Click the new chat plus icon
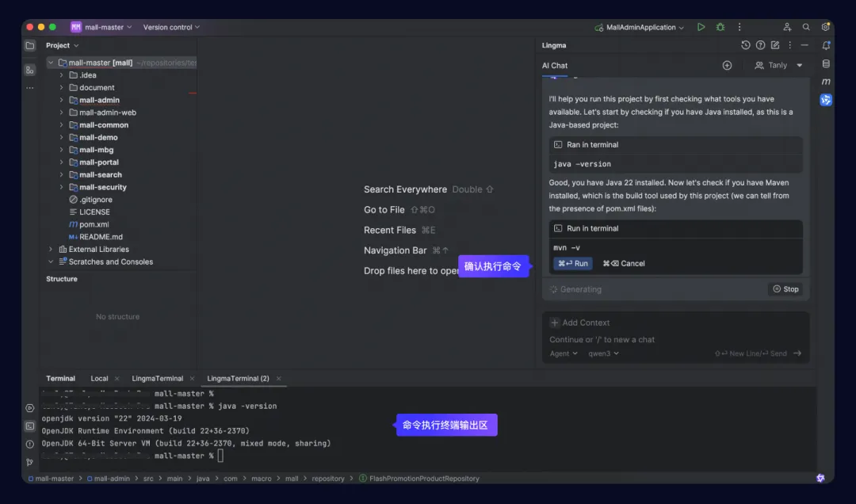This screenshot has height=504, width=856. 727,66
